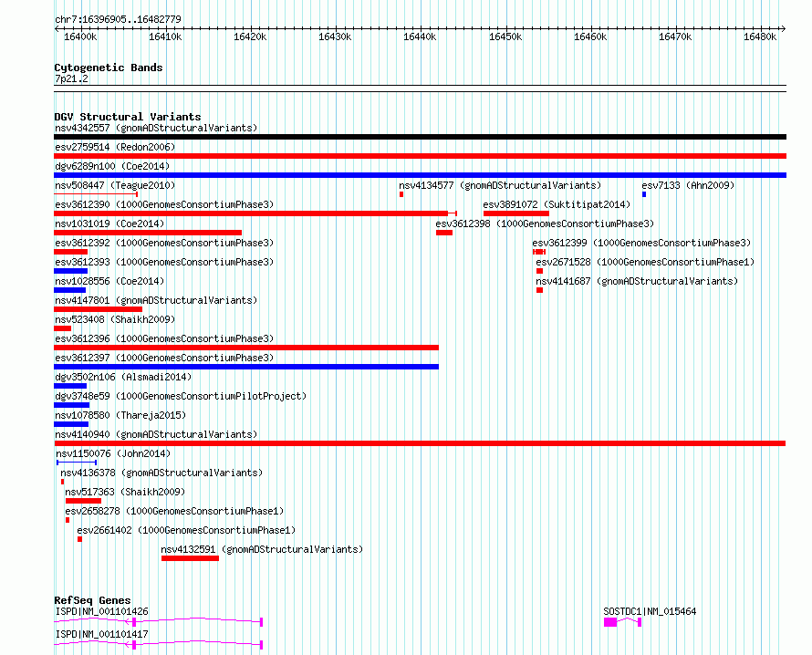The image size is (812, 655).
Task: Open nsv523408 (Shaikh2009) variant label
Action: pos(115,319)
